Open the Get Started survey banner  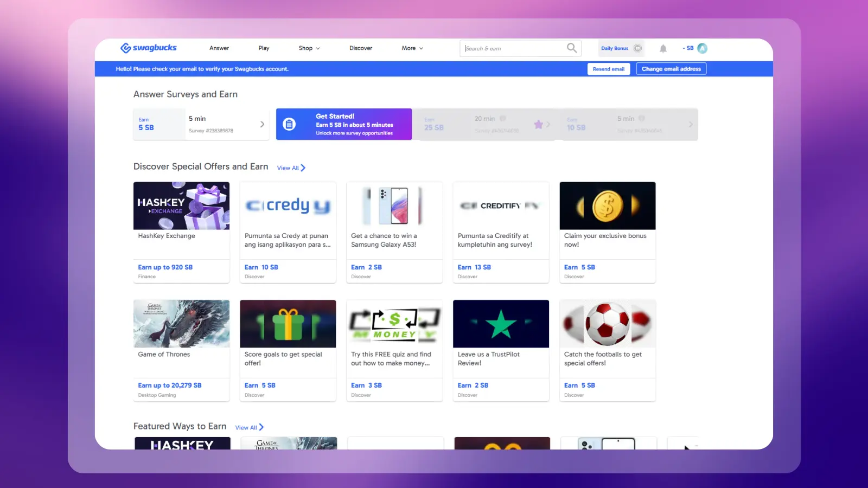point(344,124)
